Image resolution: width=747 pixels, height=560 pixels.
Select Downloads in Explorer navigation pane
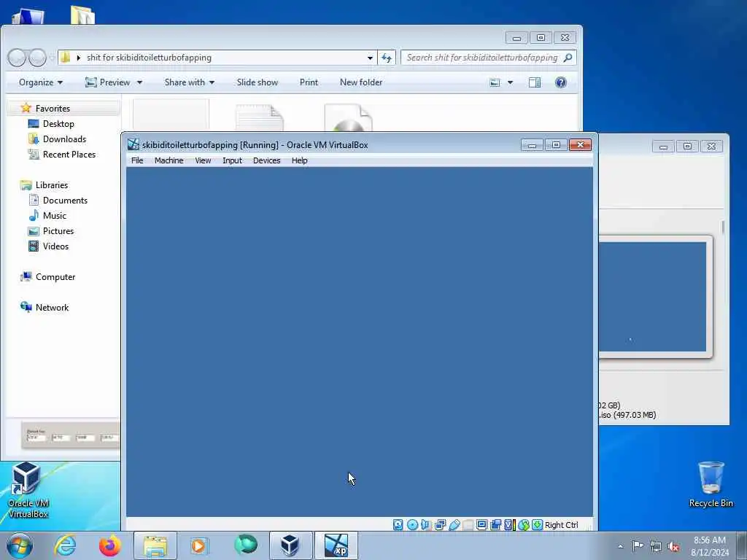point(64,139)
